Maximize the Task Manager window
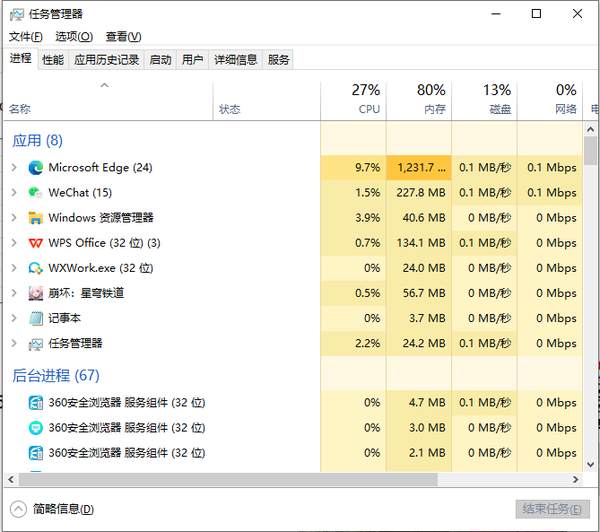The image size is (600, 532). (x=536, y=14)
